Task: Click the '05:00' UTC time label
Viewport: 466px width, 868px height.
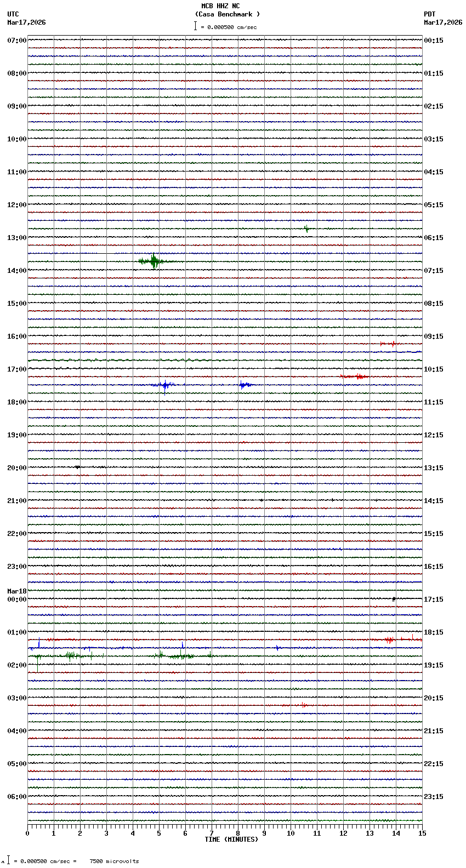Action: click(17, 764)
